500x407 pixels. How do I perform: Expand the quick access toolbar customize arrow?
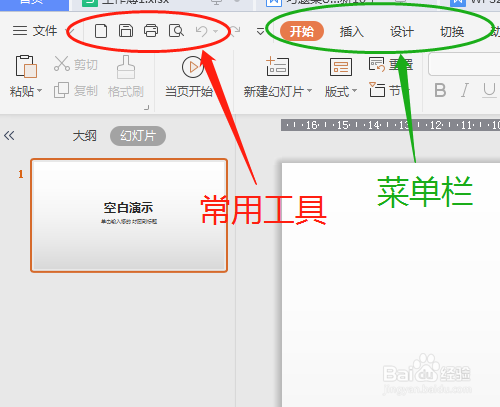260,32
